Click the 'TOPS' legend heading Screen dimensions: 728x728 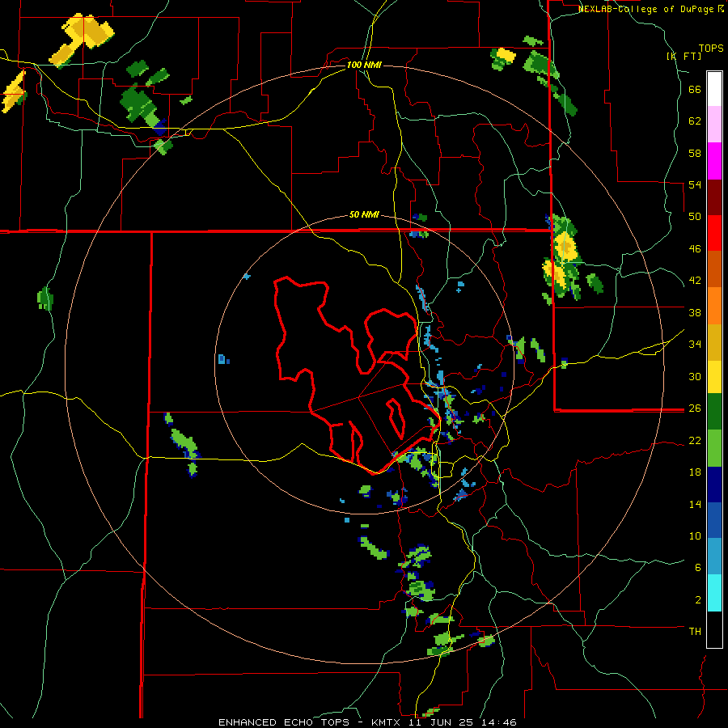(711, 49)
